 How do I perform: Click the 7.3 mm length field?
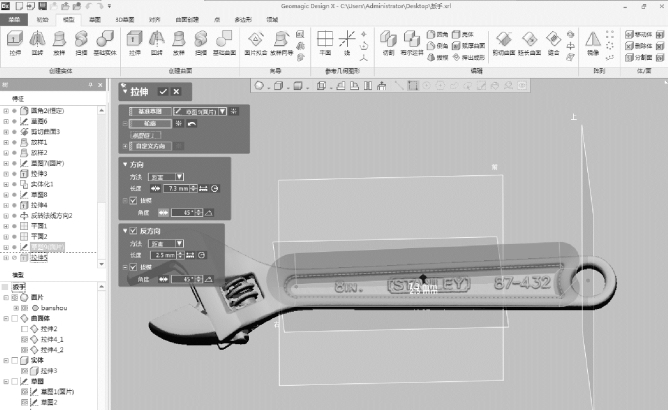coord(176,188)
